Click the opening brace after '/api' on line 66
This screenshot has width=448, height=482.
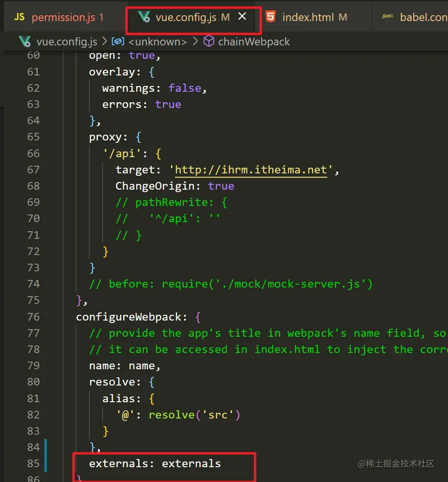point(158,153)
